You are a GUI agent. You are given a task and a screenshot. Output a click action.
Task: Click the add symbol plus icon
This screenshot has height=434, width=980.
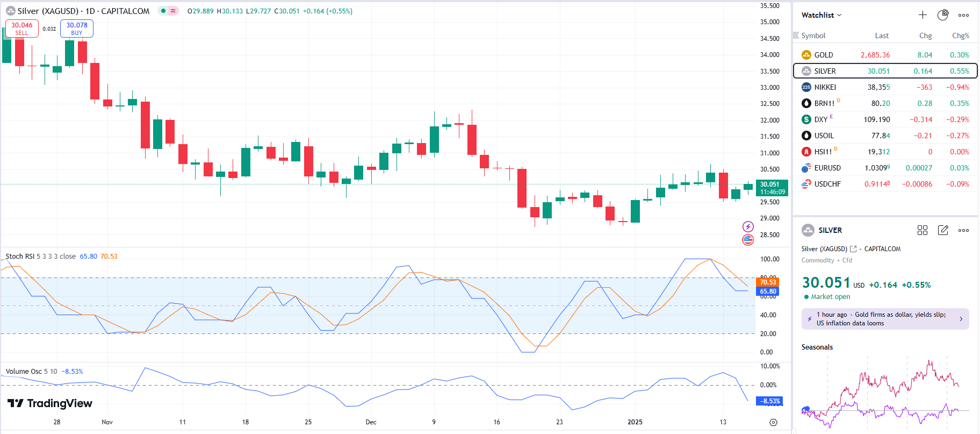pos(923,15)
